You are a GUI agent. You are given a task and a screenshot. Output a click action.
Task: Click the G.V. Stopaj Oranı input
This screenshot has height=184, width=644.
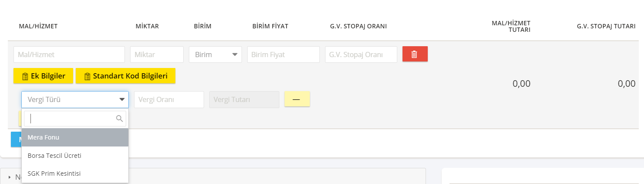click(361, 55)
